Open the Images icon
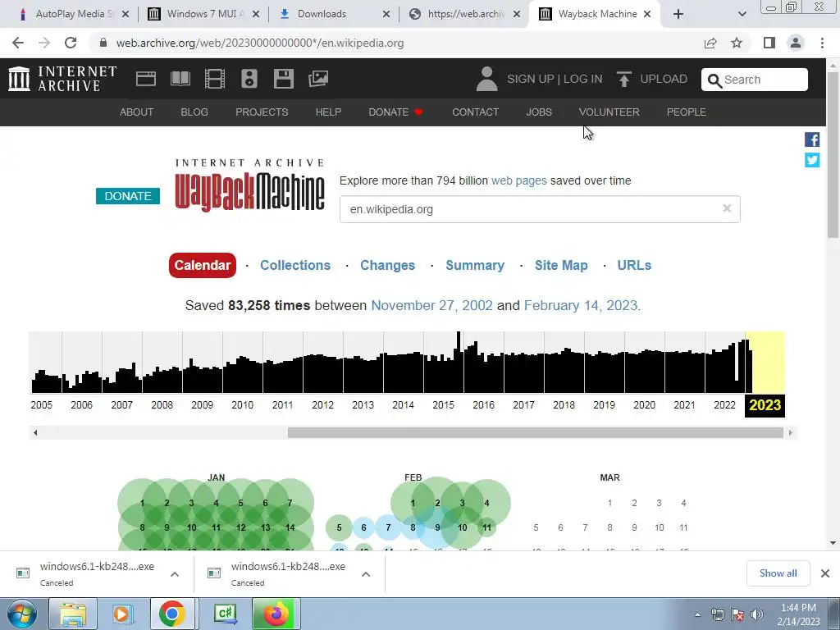840x630 pixels. [318, 79]
